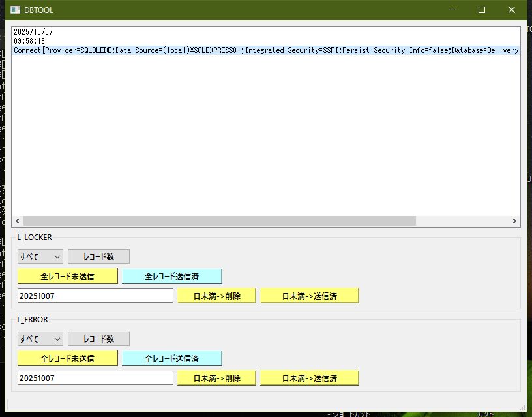The width and height of the screenshot is (532, 417).
Task: Maximize the DBTOOL window
Action: coord(482,10)
